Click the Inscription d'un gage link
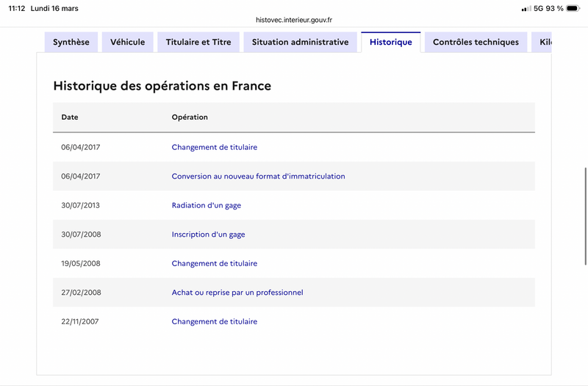The width and height of the screenshot is (588, 386). pyautogui.click(x=209, y=235)
